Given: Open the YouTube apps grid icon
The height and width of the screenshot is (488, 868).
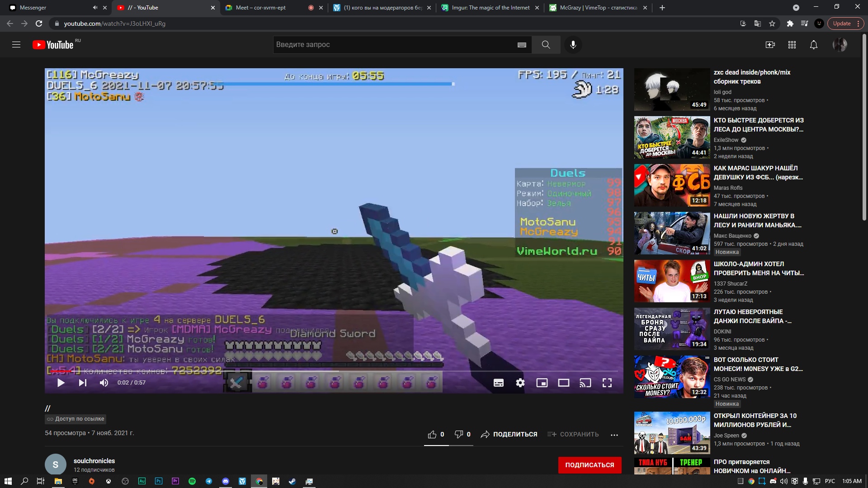Looking at the screenshot, I should [x=792, y=45].
